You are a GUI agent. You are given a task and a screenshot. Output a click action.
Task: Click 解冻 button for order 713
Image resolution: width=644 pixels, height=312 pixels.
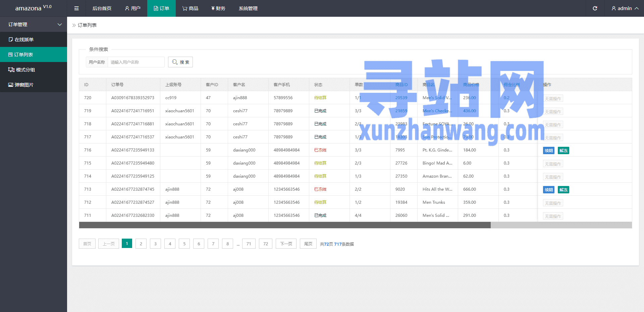tap(563, 190)
